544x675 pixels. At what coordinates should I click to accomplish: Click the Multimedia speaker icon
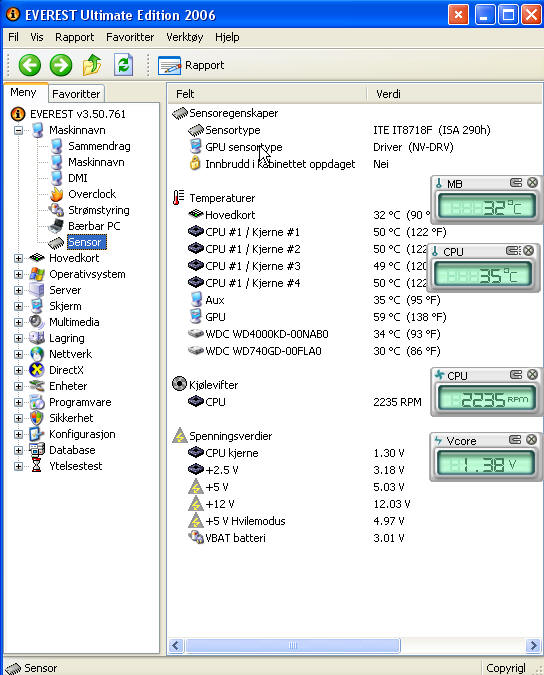37,322
